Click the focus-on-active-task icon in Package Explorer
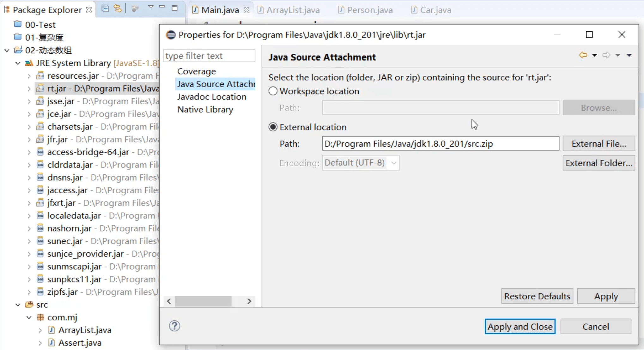Image resolution: width=644 pixels, height=350 pixels. pos(135,9)
